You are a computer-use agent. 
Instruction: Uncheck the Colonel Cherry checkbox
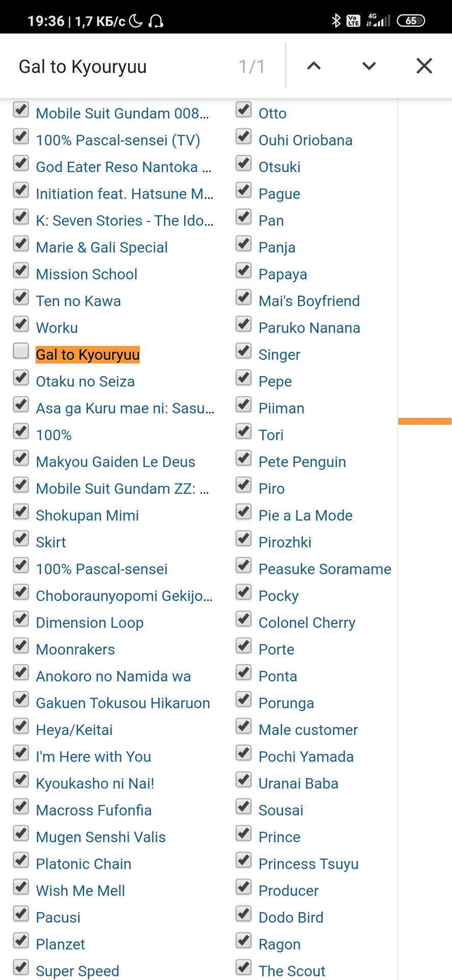click(x=244, y=619)
